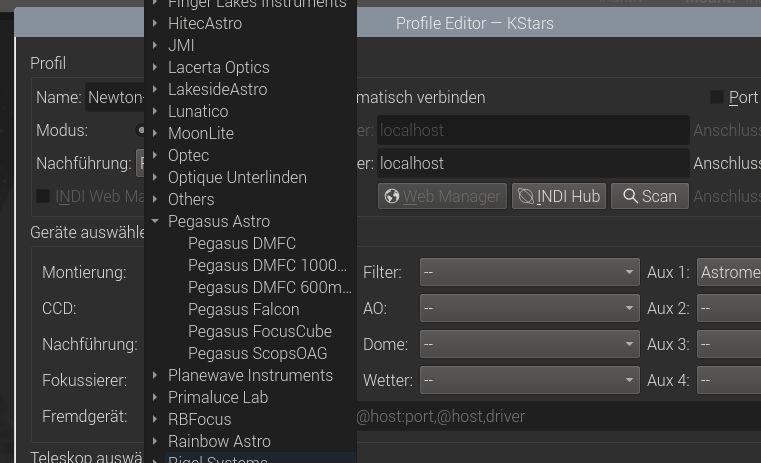Expand the Planewave Instruments group
The image size is (761, 463).
155,375
